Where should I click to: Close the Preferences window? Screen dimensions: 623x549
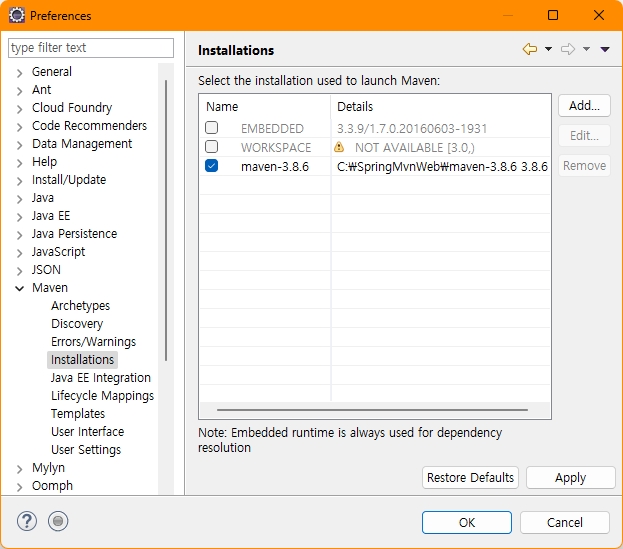point(599,15)
